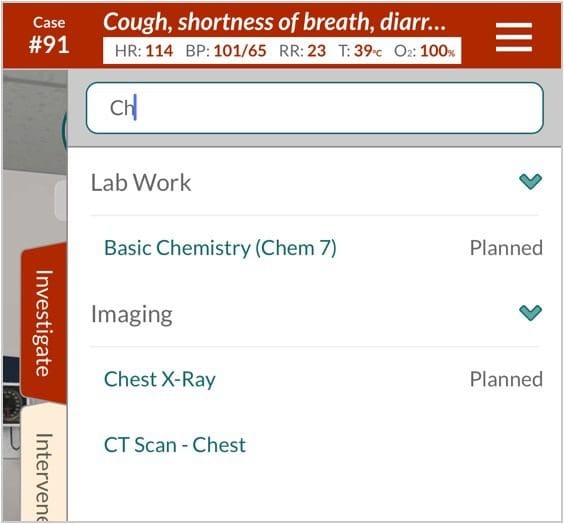Click the Lab Work heading
Image resolution: width=564 pixels, height=524 pixels.
[141, 182]
